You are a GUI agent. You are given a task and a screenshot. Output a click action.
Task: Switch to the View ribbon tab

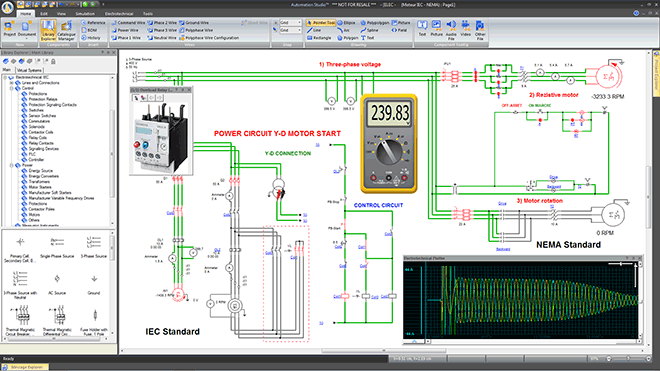(x=61, y=13)
